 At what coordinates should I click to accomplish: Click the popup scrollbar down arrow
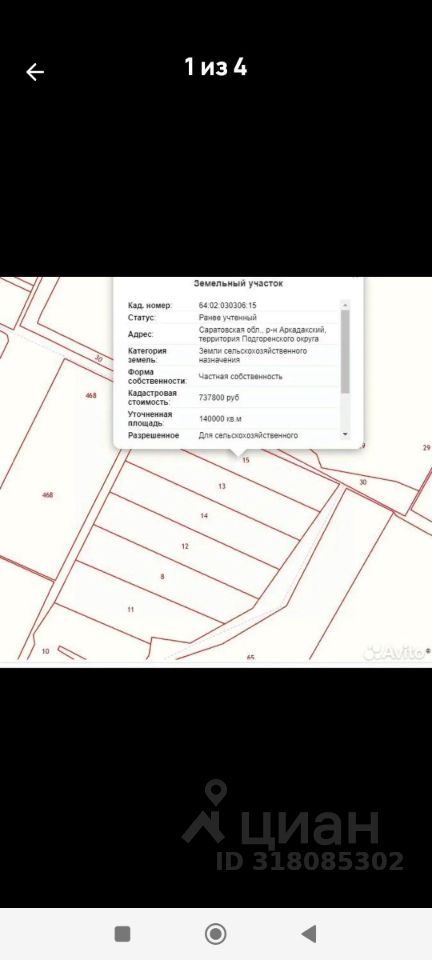click(x=345, y=434)
